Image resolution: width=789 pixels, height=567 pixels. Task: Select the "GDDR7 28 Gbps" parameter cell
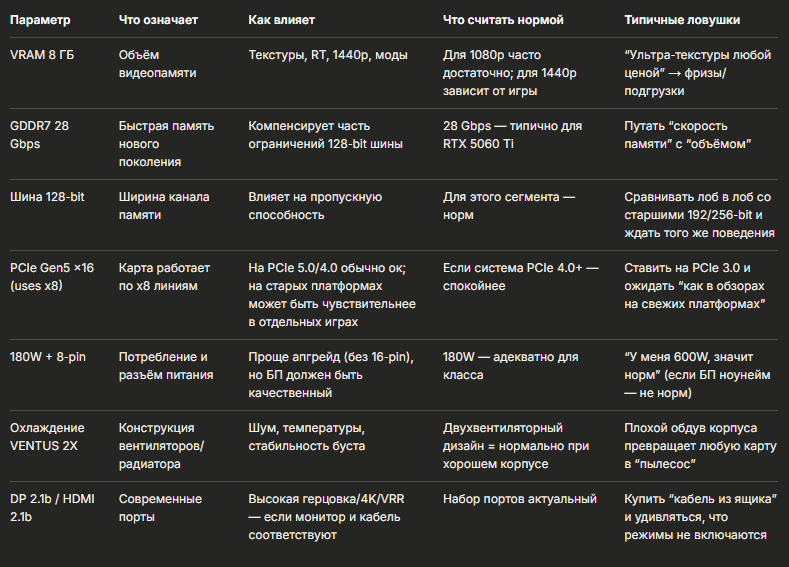[x=39, y=135]
